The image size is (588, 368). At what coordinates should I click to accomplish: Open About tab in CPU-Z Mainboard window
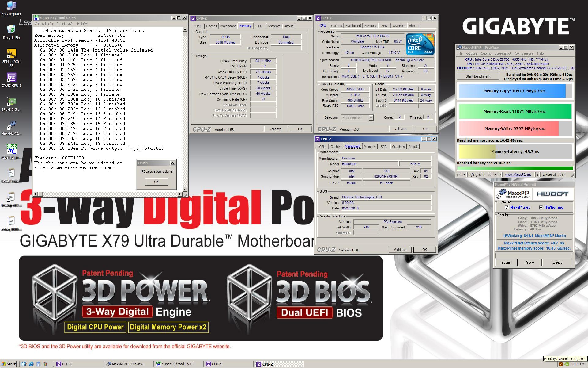[x=413, y=147]
